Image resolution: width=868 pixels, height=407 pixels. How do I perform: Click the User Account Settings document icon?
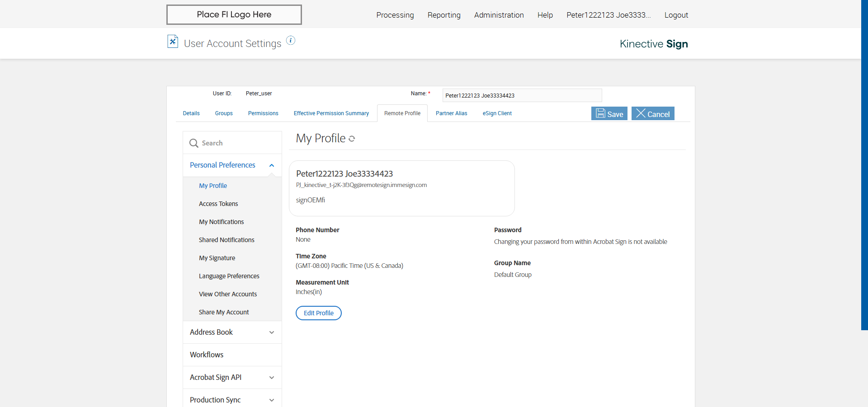click(x=173, y=42)
